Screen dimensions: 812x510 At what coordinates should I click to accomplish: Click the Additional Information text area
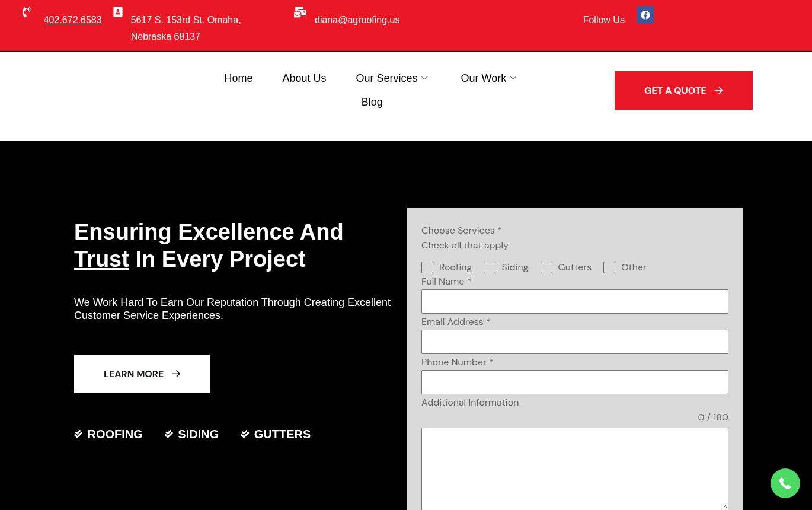pos(575,468)
